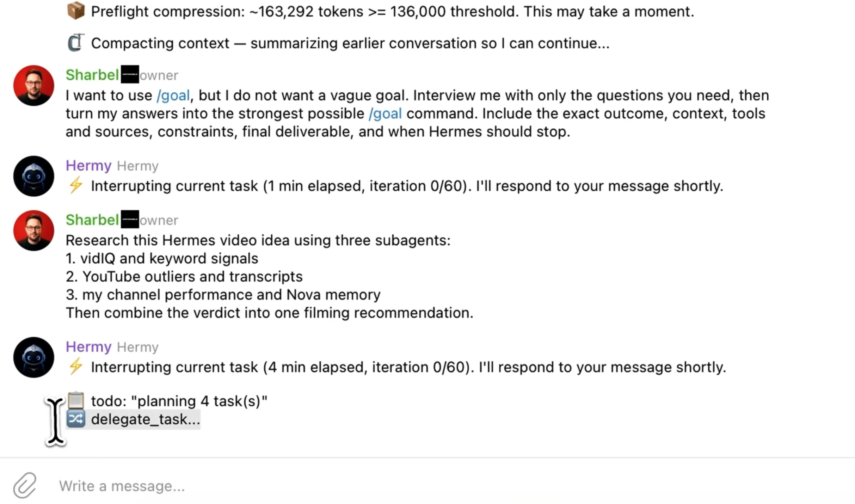Click the shuffle icon next to delegate_task

pos(76,419)
